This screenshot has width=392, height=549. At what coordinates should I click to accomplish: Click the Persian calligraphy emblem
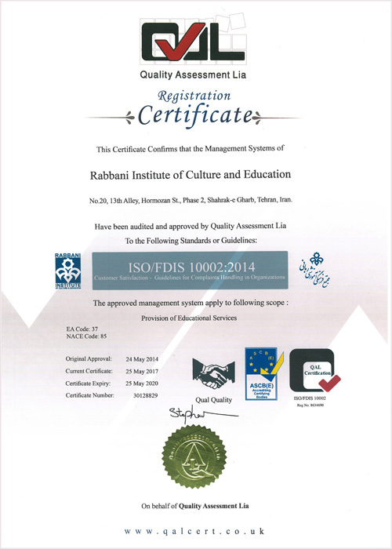point(314,270)
